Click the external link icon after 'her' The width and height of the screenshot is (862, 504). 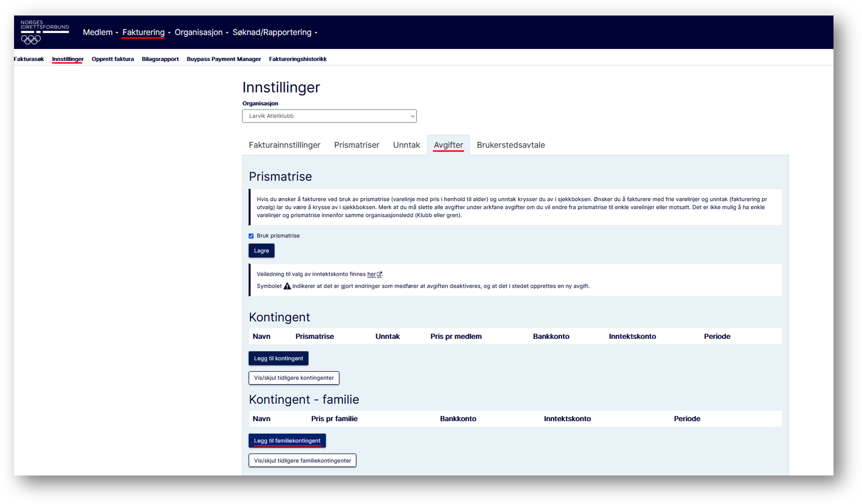pyautogui.click(x=379, y=274)
